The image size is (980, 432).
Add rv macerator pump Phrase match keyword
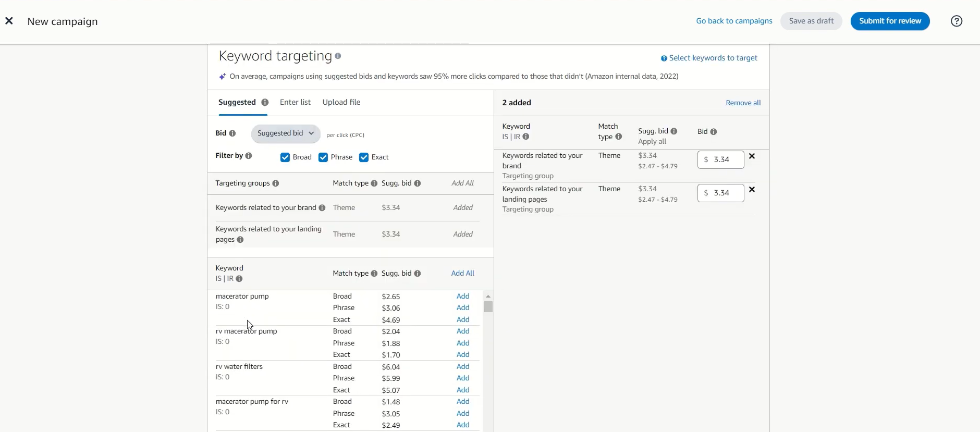(463, 343)
